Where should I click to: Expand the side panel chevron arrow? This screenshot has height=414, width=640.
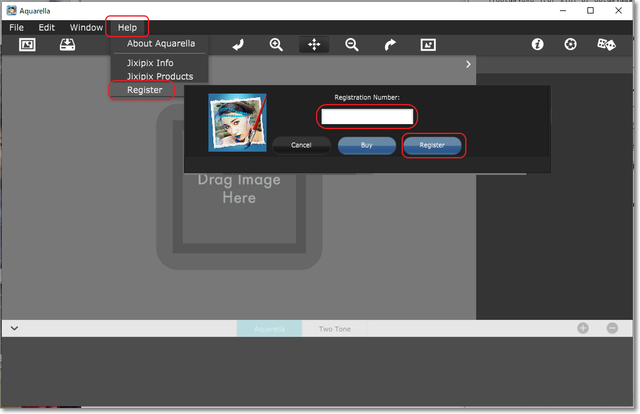[468, 65]
